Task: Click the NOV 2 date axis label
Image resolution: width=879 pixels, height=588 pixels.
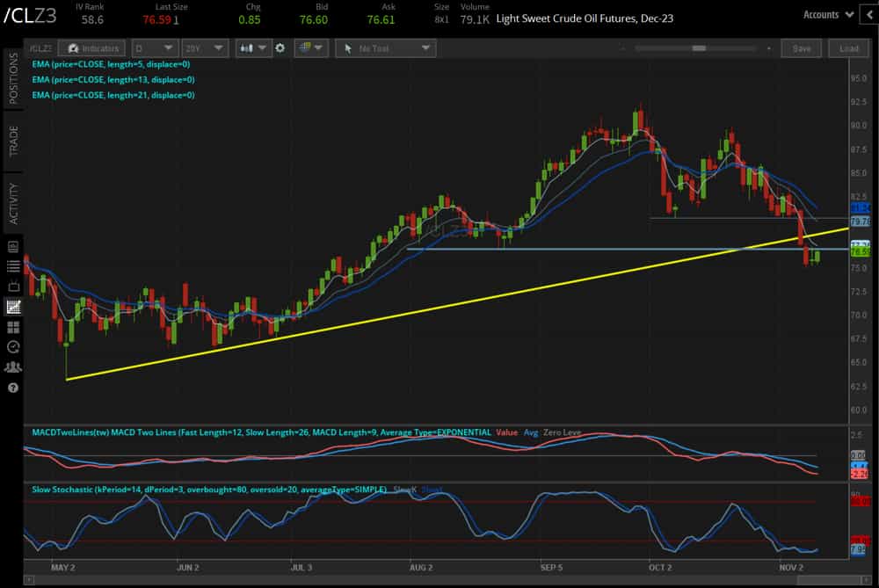Action: [791, 567]
